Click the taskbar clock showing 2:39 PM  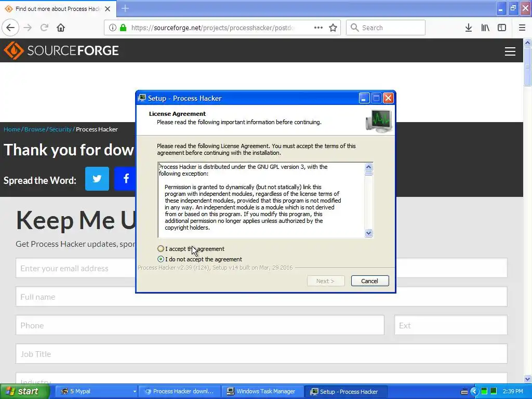[513, 391]
